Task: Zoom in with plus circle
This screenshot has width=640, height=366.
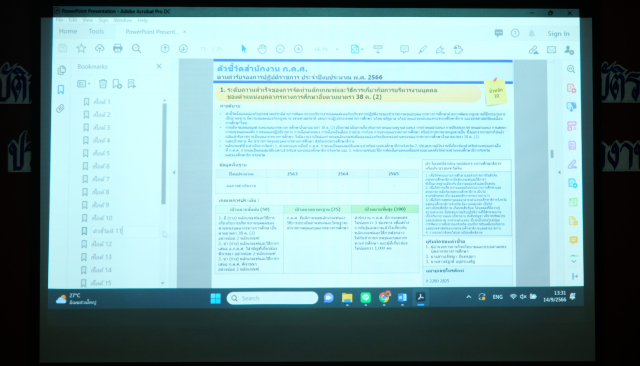Action: click(298, 49)
